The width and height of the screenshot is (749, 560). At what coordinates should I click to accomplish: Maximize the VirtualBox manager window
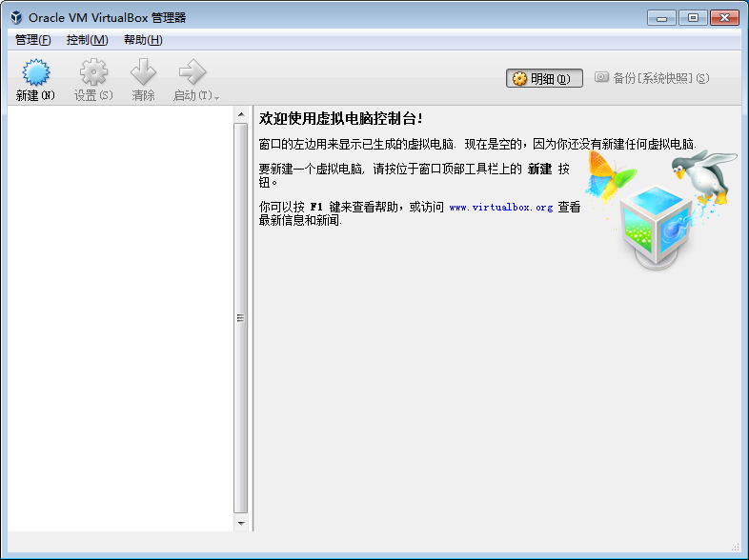click(x=693, y=18)
